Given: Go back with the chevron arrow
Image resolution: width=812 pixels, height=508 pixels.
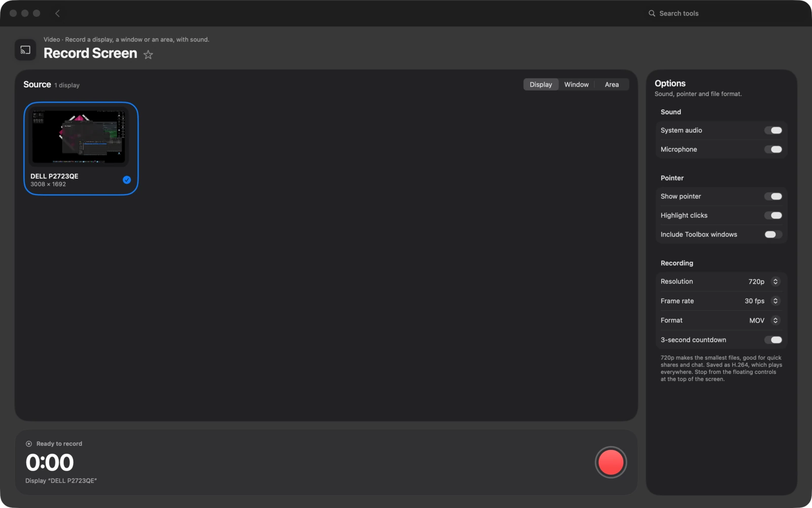Looking at the screenshot, I should click(57, 13).
